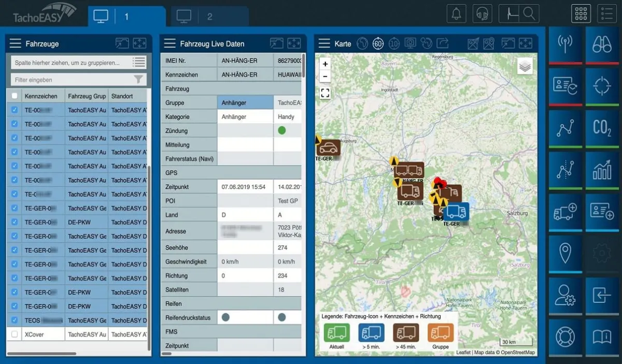Select screen tab 1

[126, 17]
